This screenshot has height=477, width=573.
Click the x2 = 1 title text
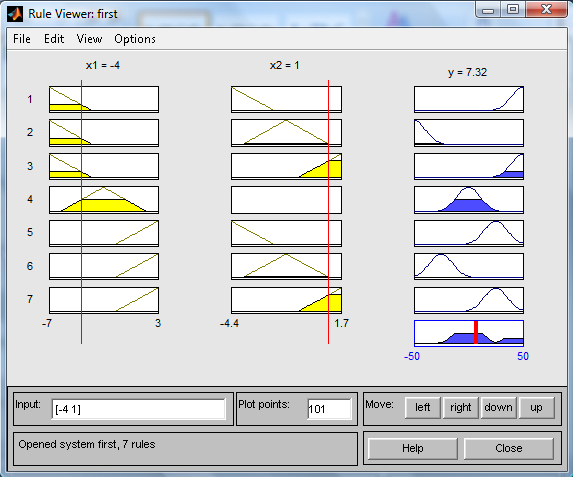pos(284,65)
